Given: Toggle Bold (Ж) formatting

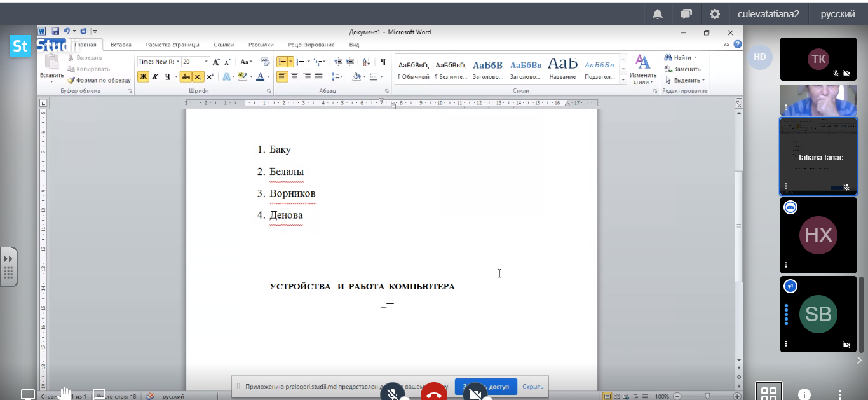Looking at the screenshot, I should click(x=143, y=77).
